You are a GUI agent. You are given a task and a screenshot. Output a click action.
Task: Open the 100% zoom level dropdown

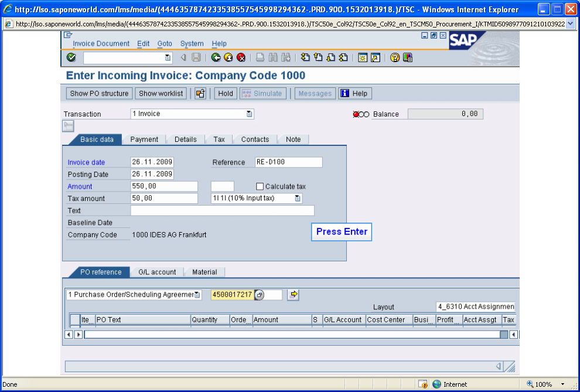(x=563, y=384)
